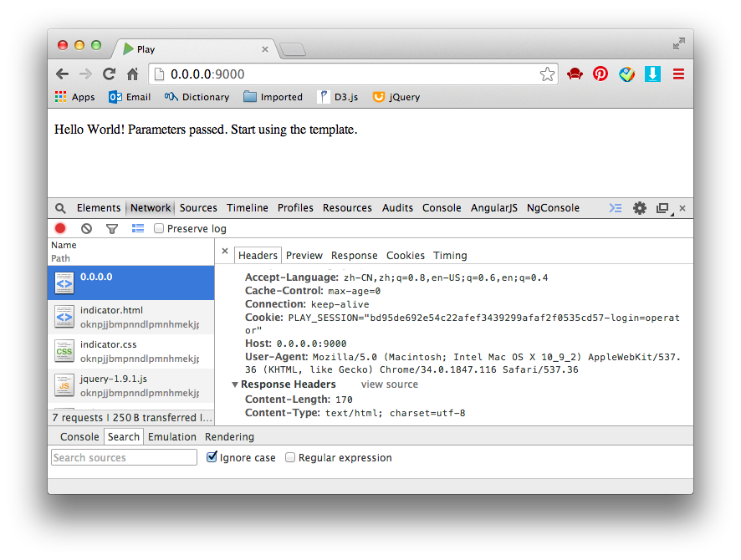
Task: Open the Chrome main menu
Action: (678, 74)
